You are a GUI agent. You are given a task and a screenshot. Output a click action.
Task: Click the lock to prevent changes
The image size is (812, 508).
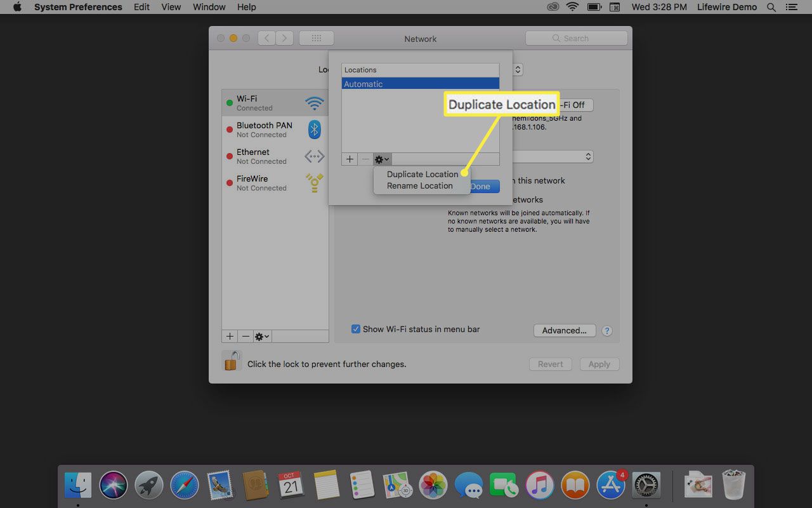coord(232,361)
